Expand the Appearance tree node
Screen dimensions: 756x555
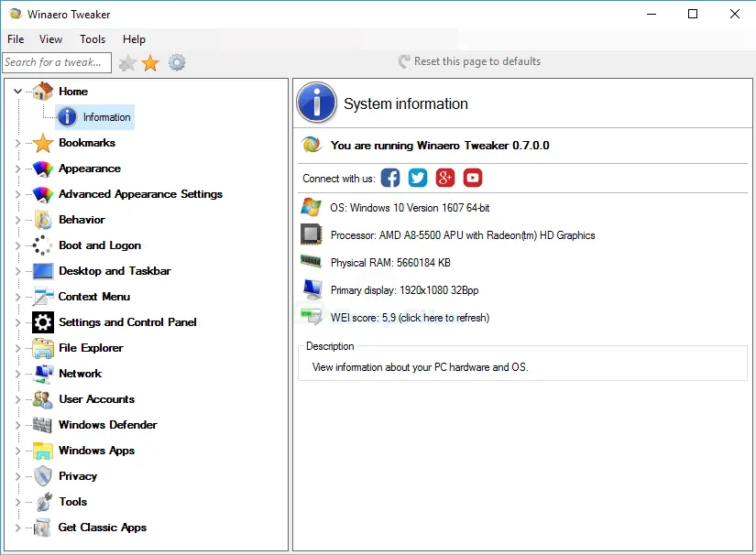click(x=17, y=169)
